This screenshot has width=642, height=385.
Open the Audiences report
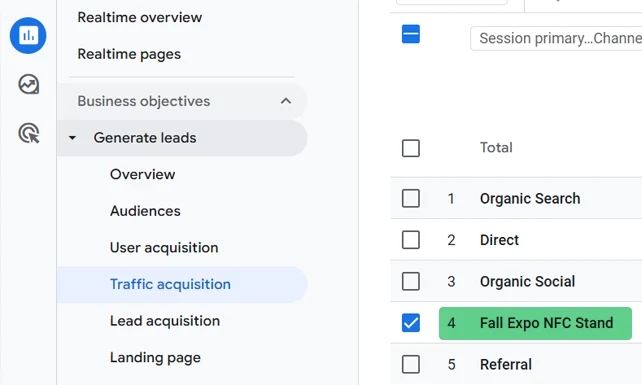tap(145, 211)
